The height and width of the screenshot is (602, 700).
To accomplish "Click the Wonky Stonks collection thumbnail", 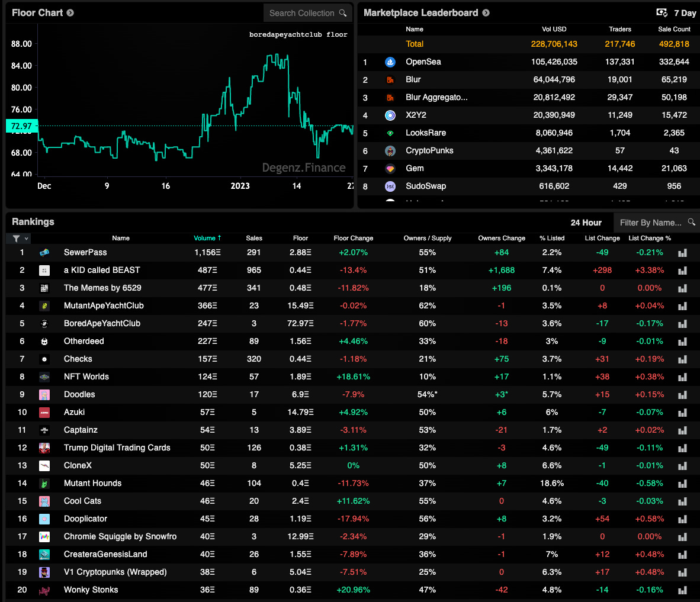I will 44,590.
